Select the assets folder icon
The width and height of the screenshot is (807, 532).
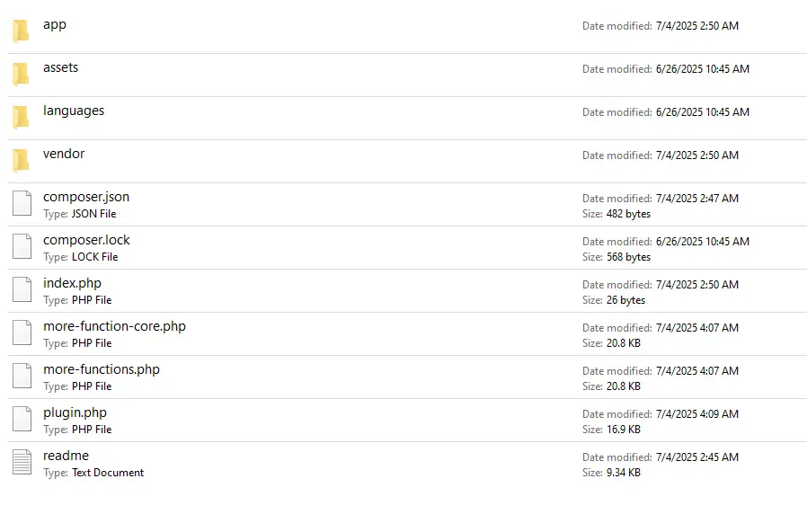[21, 74]
